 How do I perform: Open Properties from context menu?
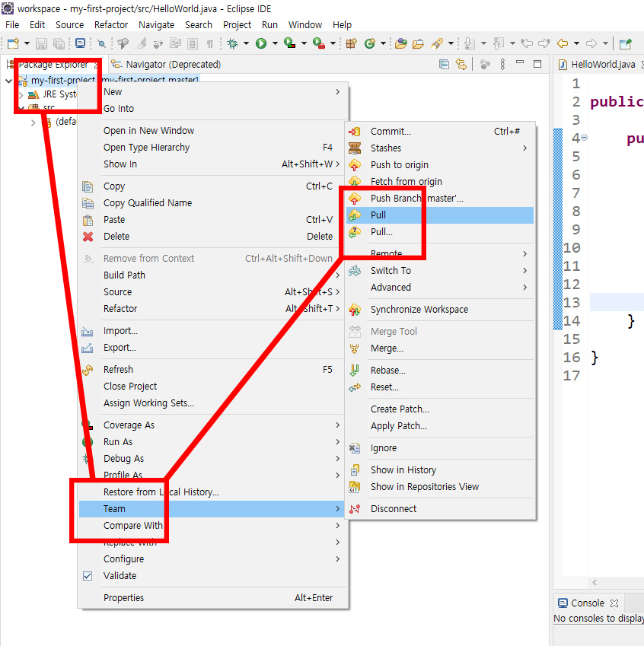coord(212,598)
